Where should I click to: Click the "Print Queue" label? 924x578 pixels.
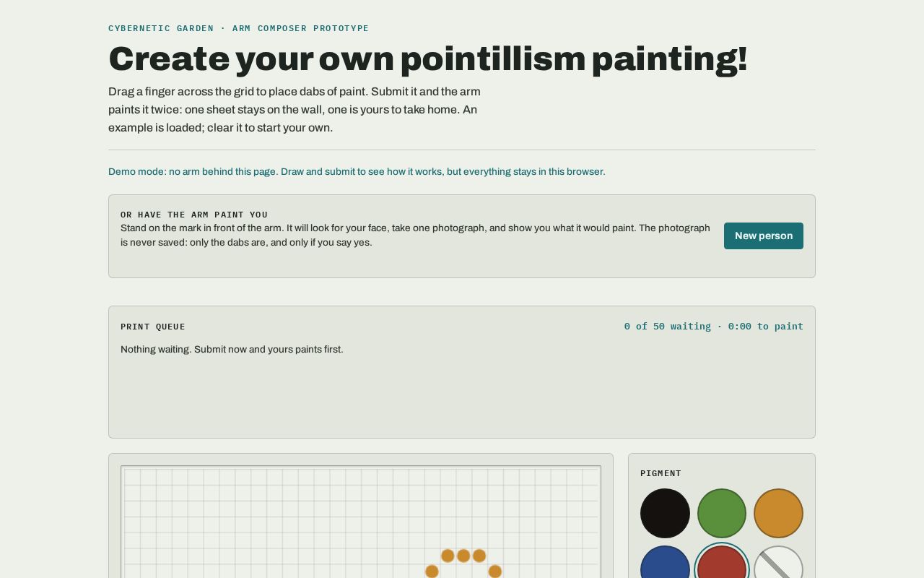click(153, 327)
